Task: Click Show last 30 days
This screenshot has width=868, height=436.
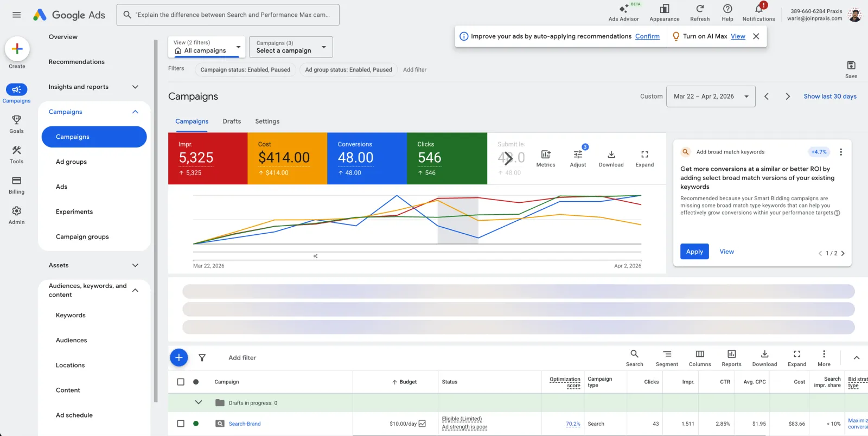Action: (x=830, y=97)
